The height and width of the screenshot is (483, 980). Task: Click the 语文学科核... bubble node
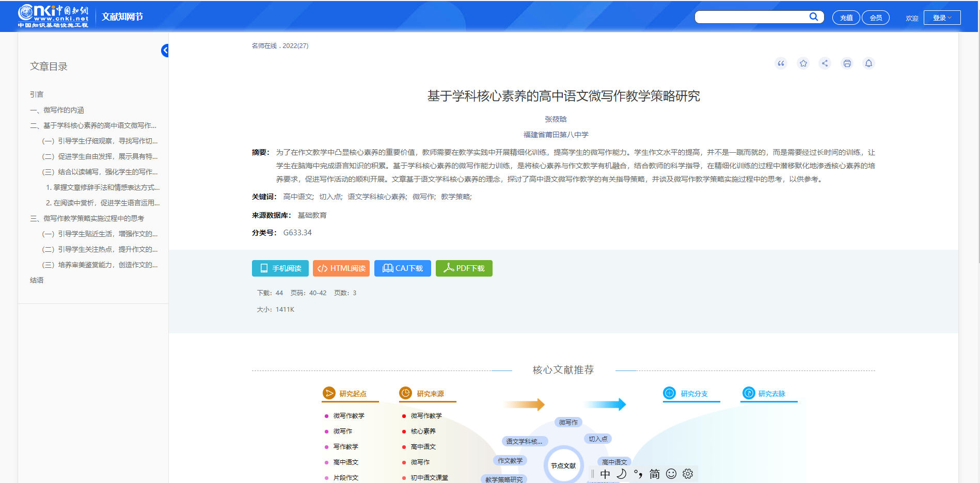click(524, 441)
